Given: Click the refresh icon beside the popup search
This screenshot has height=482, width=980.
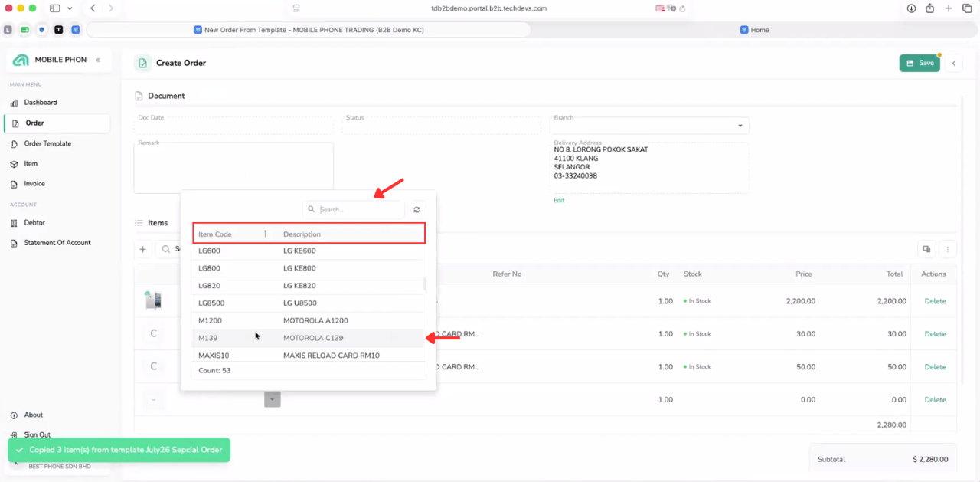Looking at the screenshot, I should click(x=416, y=209).
